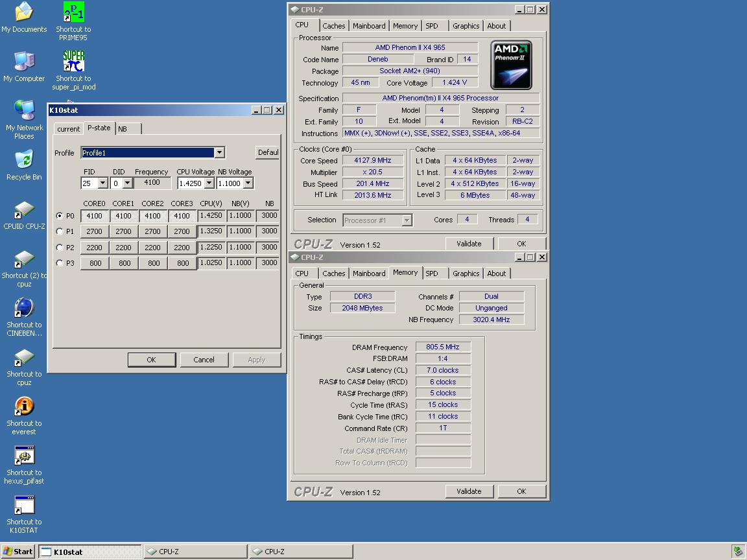Viewport: 747px width, 560px height.
Task: Expand the CPU Voltage dropdown
Action: click(209, 183)
